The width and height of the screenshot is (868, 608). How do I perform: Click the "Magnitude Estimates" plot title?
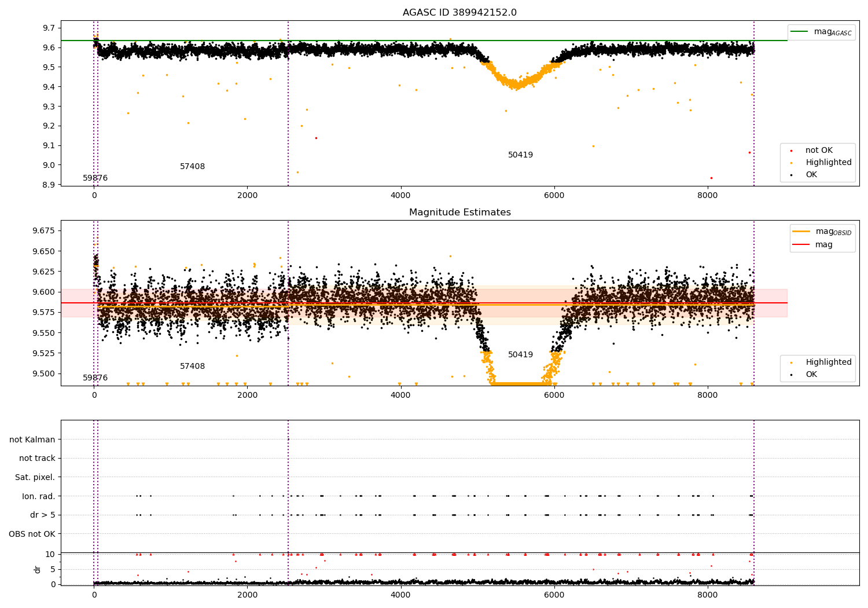pyautogui.click(x=459, y=213)
